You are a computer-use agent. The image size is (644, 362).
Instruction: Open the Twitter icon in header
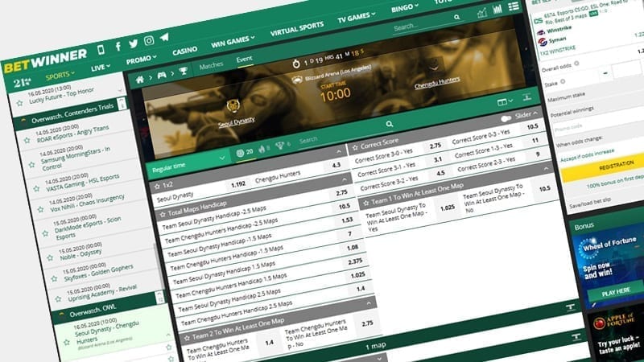133,43
